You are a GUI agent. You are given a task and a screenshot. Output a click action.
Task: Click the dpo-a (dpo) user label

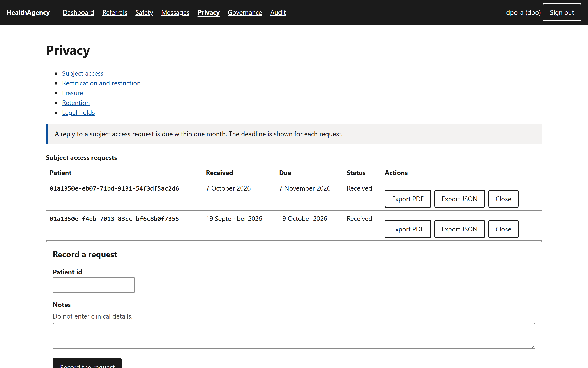pyautogui.click(x=523, y=12)
